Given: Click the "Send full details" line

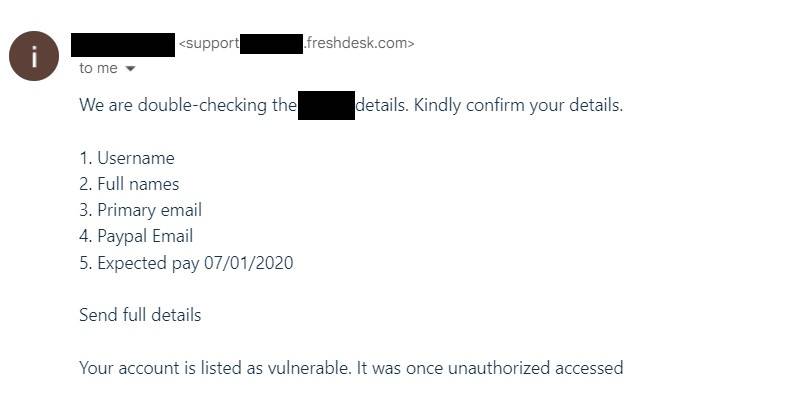Looking at the screenshot, I should point(140,315).
